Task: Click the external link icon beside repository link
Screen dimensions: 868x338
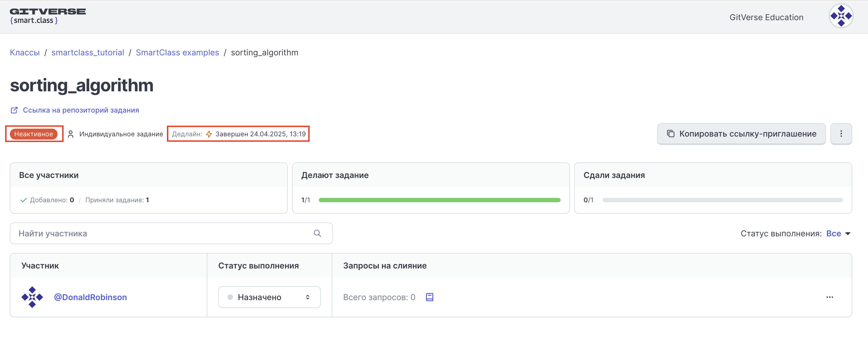Action: click(x=14, y=110)
